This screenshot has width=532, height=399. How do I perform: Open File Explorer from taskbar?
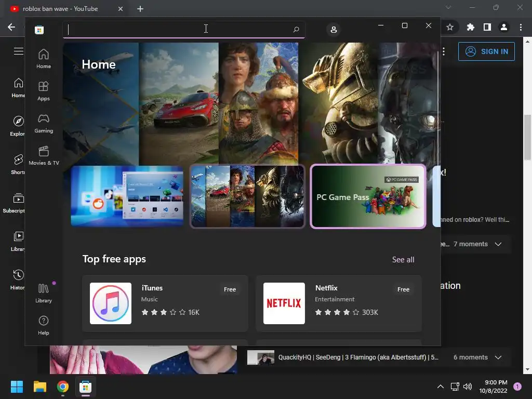(x=39, y=387)
